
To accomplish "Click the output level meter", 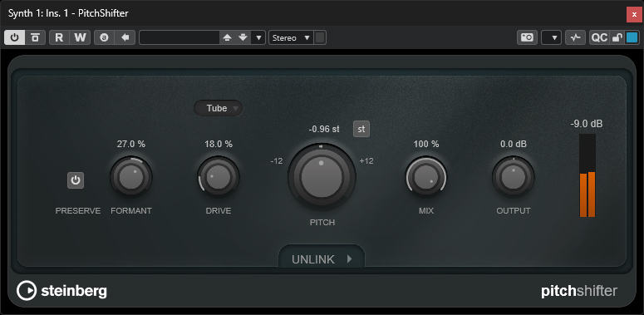I will (x=587, y=175).
